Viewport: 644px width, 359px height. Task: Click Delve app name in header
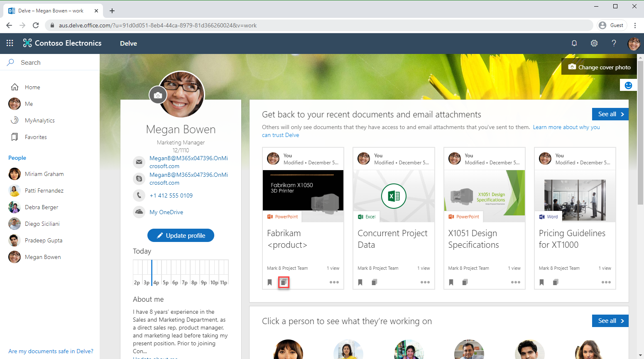click(x=128, y=43)
